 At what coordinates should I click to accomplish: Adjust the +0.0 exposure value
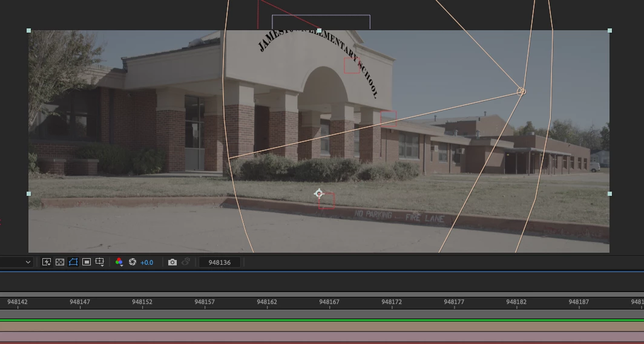click(x=146, y=262)
